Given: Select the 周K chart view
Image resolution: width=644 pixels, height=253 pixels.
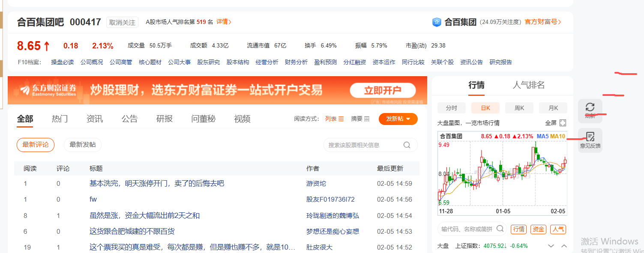Looking at the screenshot, I should pyautogui.click(x=519, y=108).
